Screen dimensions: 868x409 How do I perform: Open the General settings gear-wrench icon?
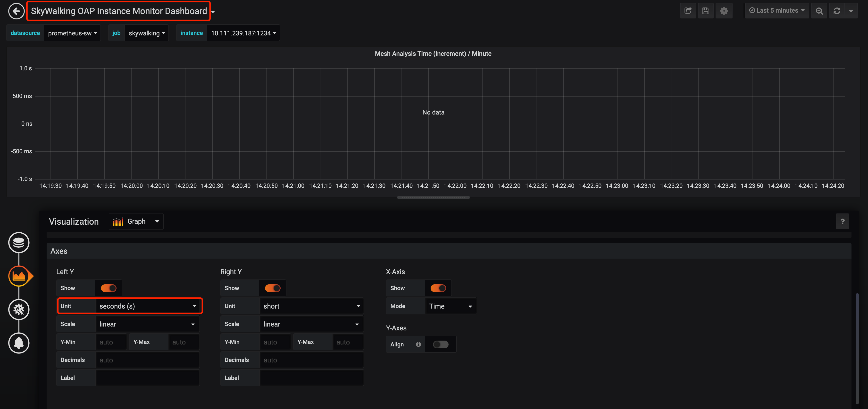pyautogui.click(x=19, y=309)
